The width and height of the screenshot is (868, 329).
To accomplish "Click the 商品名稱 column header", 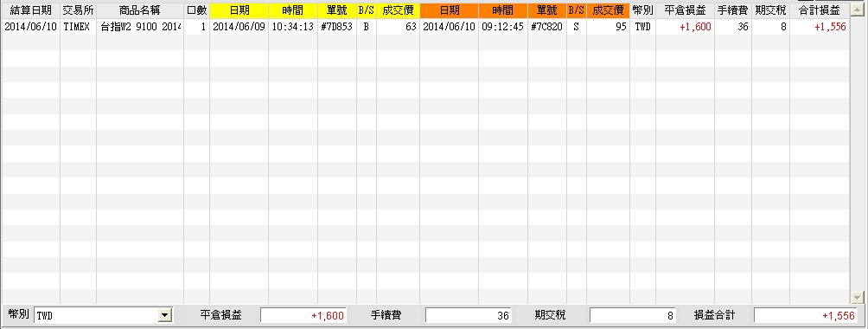I will click(140, 10).
